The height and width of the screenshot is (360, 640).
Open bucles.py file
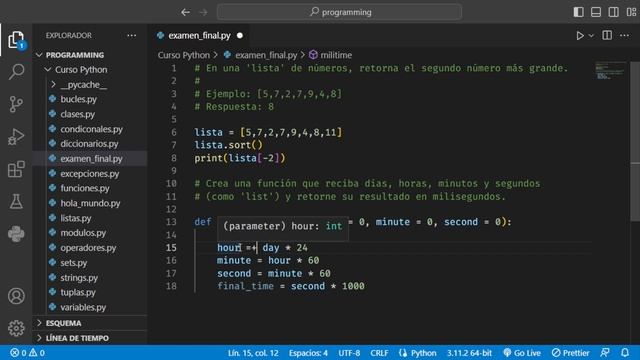coord(78,99)
